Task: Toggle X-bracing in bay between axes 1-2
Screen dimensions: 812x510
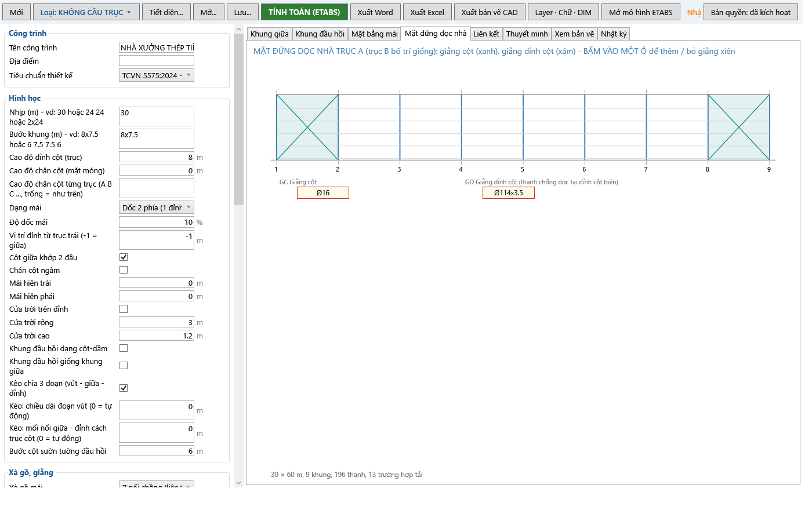Action: click(x=307, y=128)
